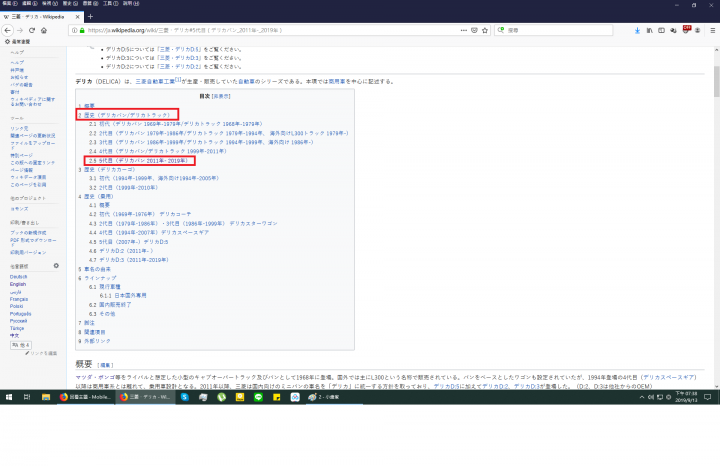Open the 三菱・デリカD:5 article link
Viewport: 720px width, 466px height.
(x=180, y=49)
